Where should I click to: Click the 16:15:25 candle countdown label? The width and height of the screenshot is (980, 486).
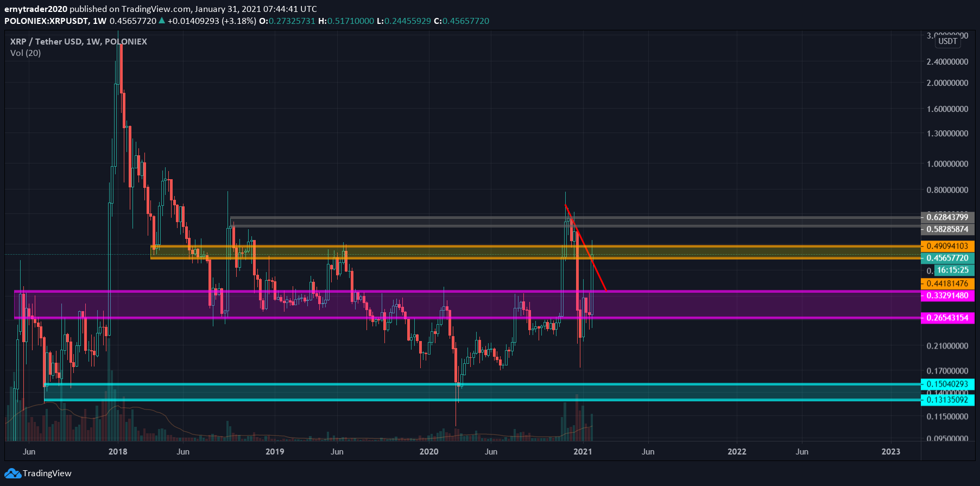[952, 270]
